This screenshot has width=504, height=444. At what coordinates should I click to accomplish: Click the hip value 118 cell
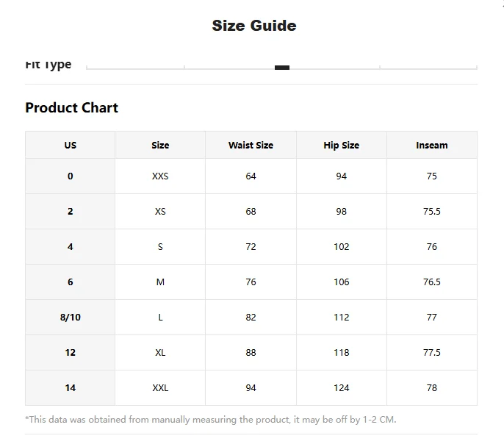(x=342, y=353)
